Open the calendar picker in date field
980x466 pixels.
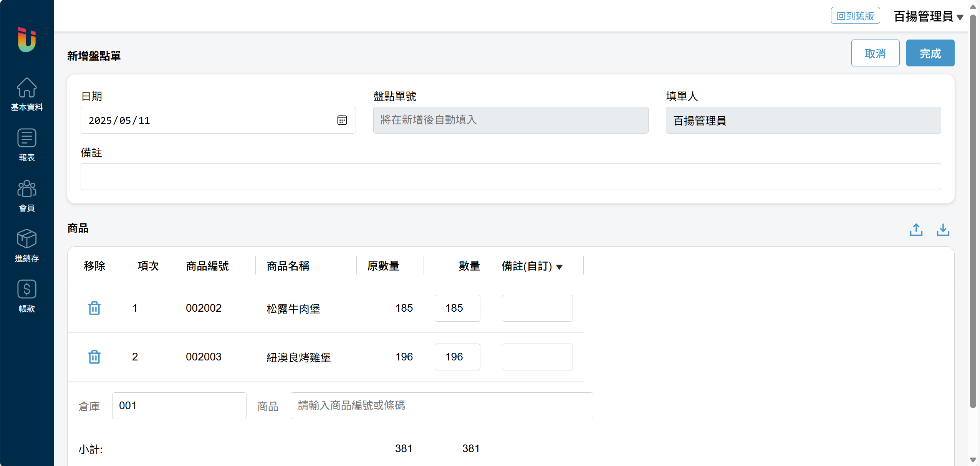pos(342,121)
